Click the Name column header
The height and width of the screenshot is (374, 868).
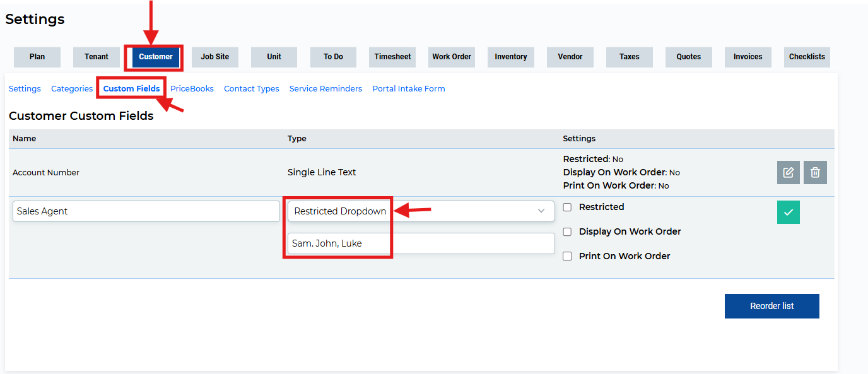pyautogui.click(x=25, y=139)
